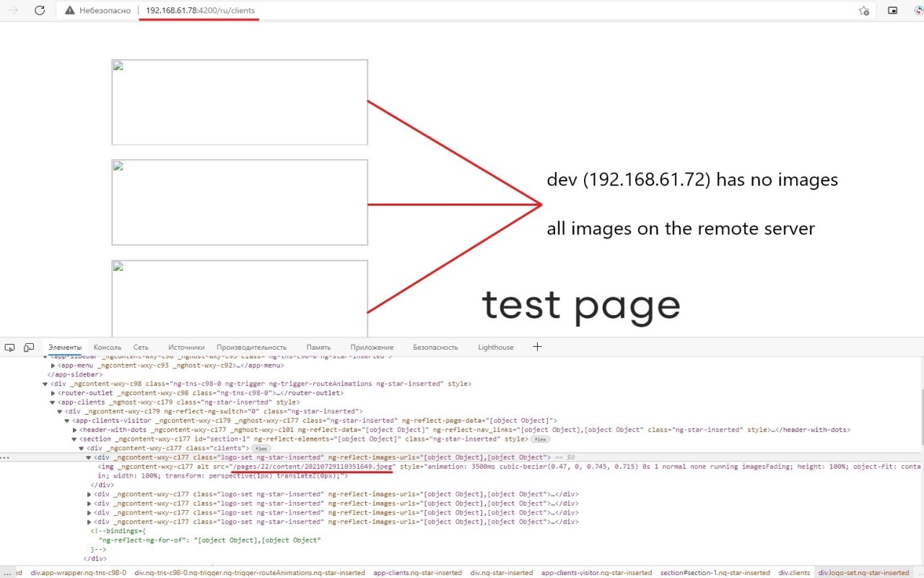Click the 'test page' heading text
The height and width of the screenshot is (578, 924).
coord(581,306)
